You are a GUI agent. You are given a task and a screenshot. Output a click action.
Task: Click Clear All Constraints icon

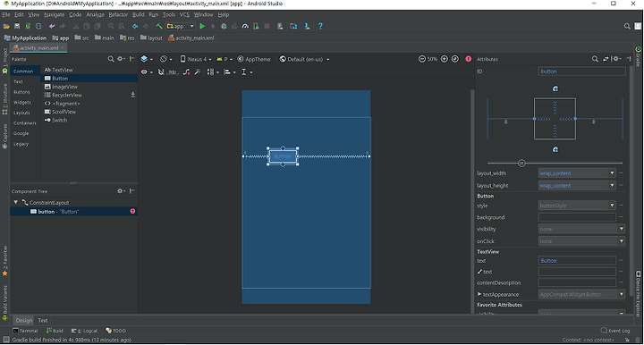click(x=187, y=72)
